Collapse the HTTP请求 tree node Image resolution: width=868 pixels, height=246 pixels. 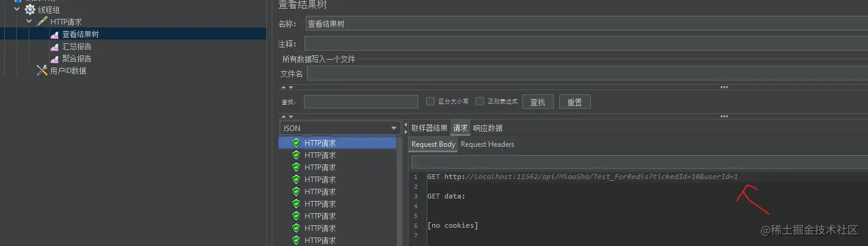tap(29, 21)
